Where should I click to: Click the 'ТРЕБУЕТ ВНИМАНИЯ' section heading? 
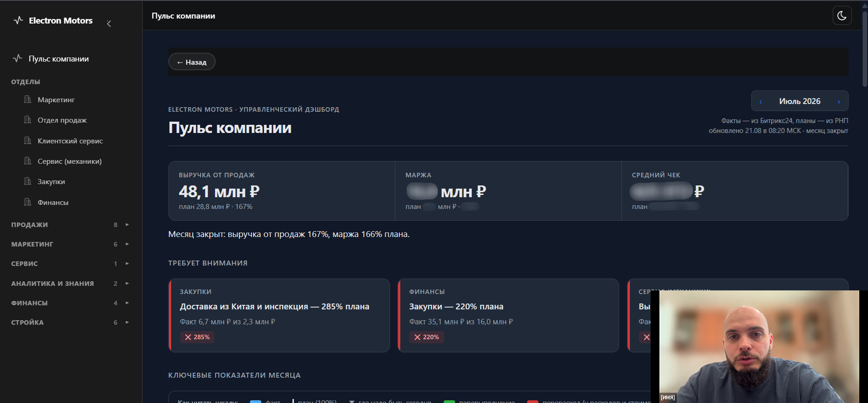208,263
